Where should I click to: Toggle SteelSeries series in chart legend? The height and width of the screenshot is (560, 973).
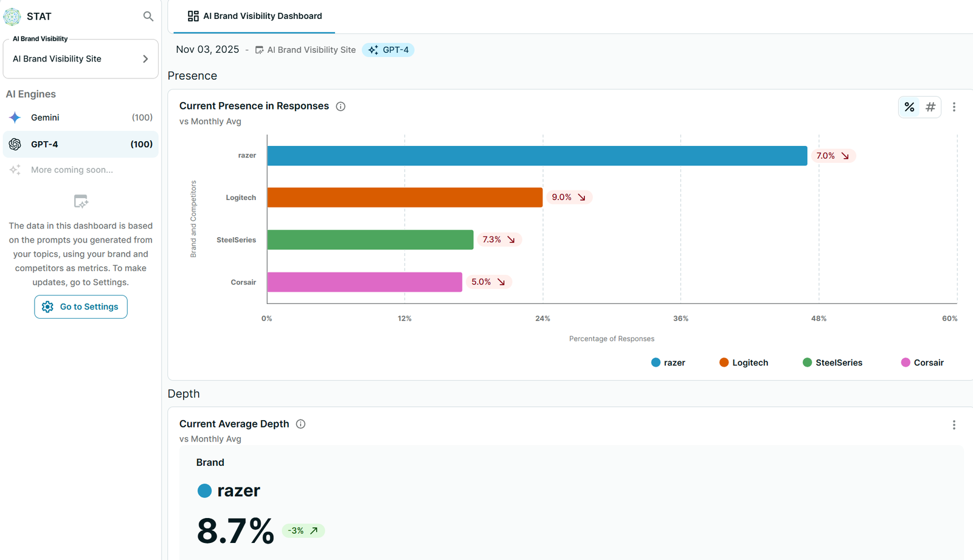tap(833, 362)
